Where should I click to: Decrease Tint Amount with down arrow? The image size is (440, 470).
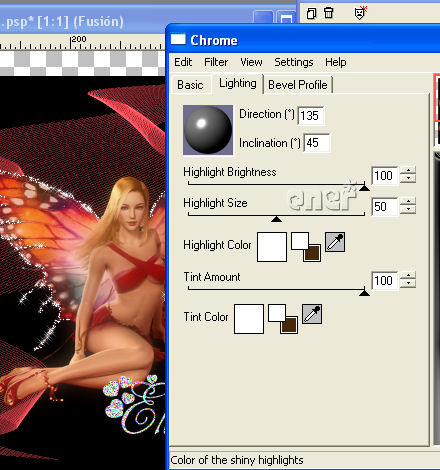(408, 284)
